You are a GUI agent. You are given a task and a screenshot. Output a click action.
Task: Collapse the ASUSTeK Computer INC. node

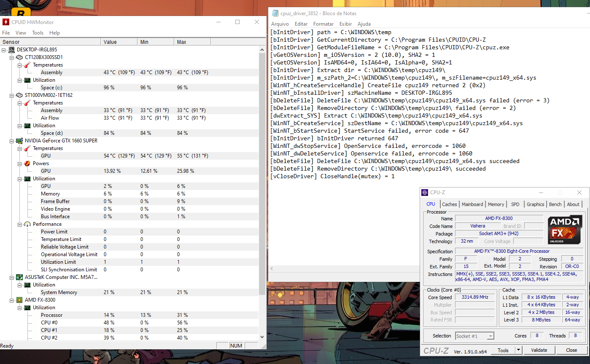click(12, 277)
